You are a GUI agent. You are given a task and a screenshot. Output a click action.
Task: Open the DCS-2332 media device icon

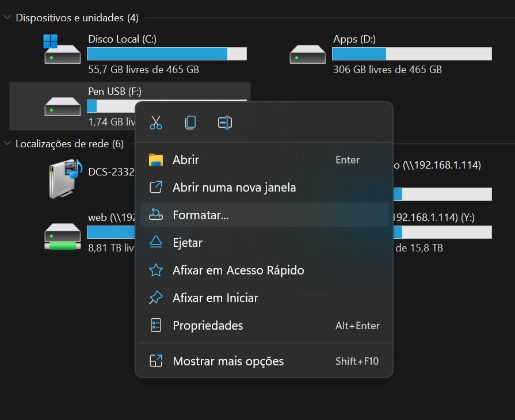[63, 178]
